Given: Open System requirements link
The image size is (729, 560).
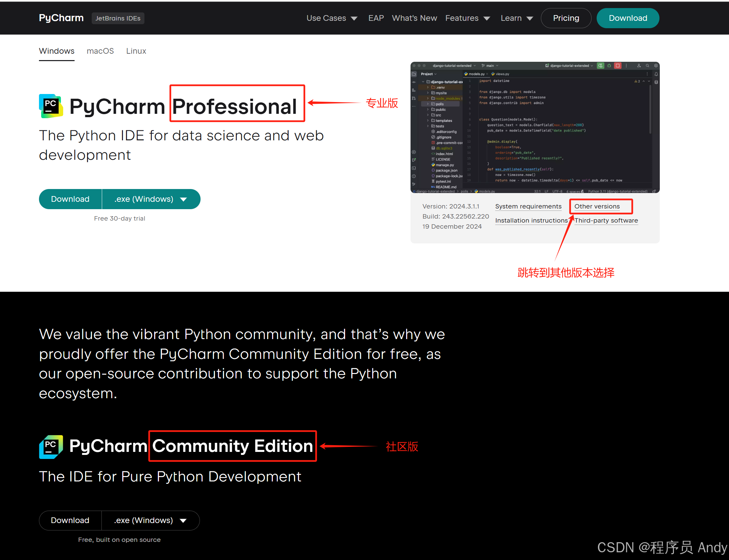Looking at the screenshot, I should pos(528,206).
